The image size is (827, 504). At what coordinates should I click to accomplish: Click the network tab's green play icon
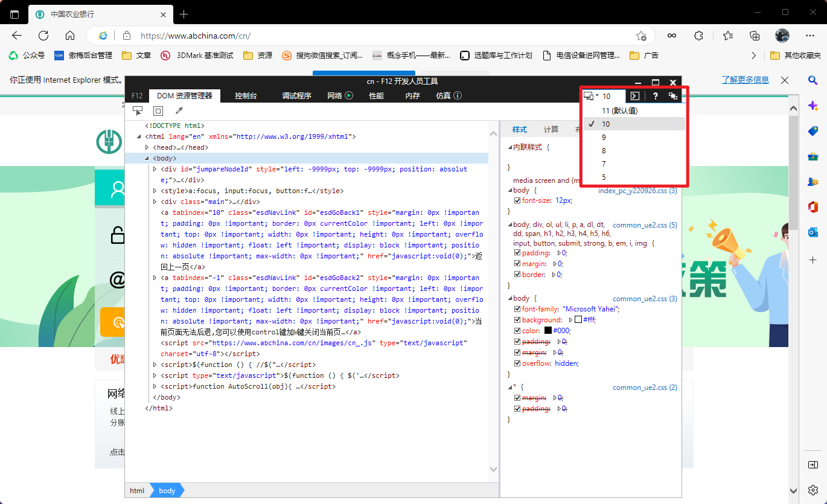(349, 95)
